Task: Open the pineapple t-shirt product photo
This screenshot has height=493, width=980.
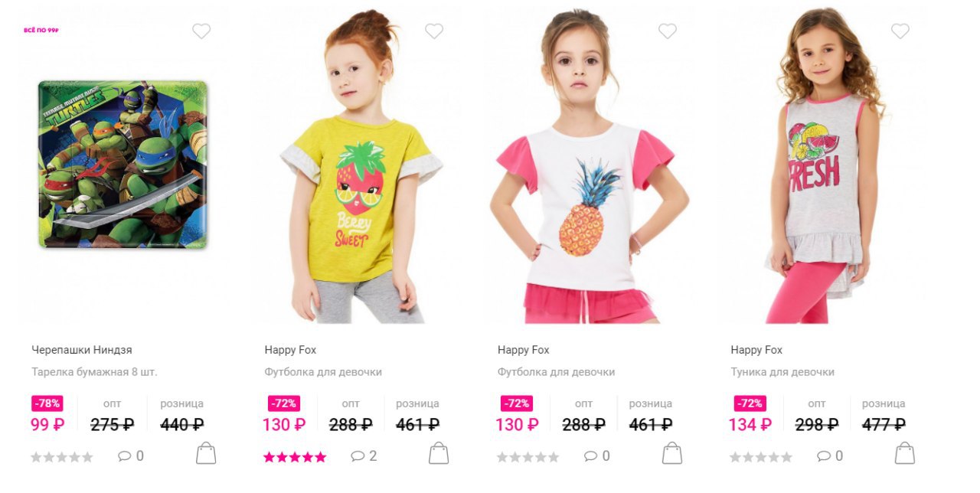Action: point(591,165)
